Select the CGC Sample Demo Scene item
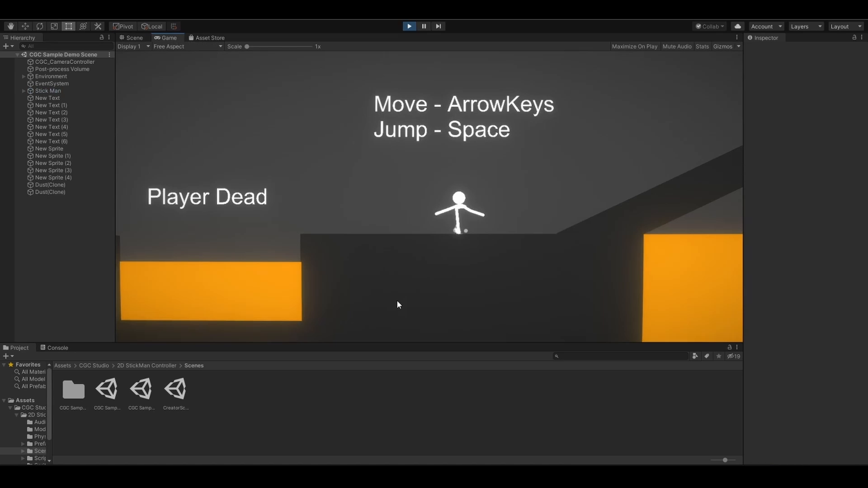 click(x=63, y=54)
